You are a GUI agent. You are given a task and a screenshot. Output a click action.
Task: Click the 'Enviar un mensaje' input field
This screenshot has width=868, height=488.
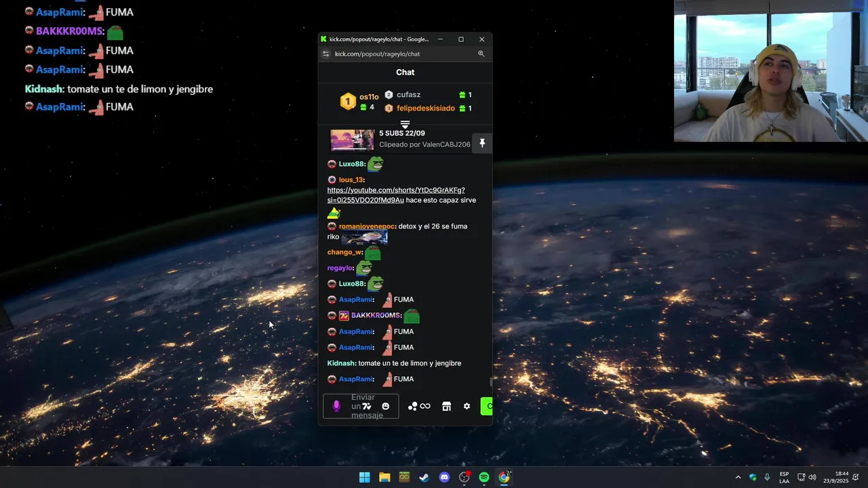(361, 406)
